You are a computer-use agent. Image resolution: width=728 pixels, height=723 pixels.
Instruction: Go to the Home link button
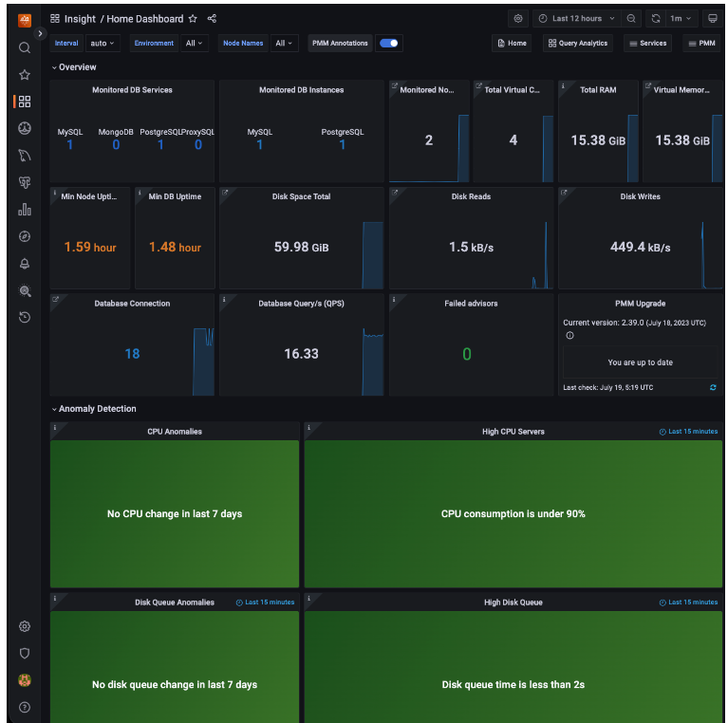(x=512, y=43)
